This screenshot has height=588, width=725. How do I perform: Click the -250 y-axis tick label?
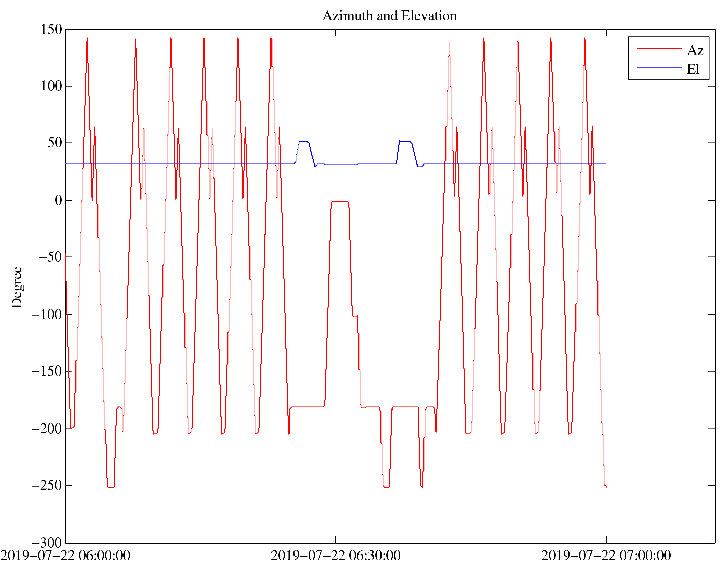coord(47,486)
